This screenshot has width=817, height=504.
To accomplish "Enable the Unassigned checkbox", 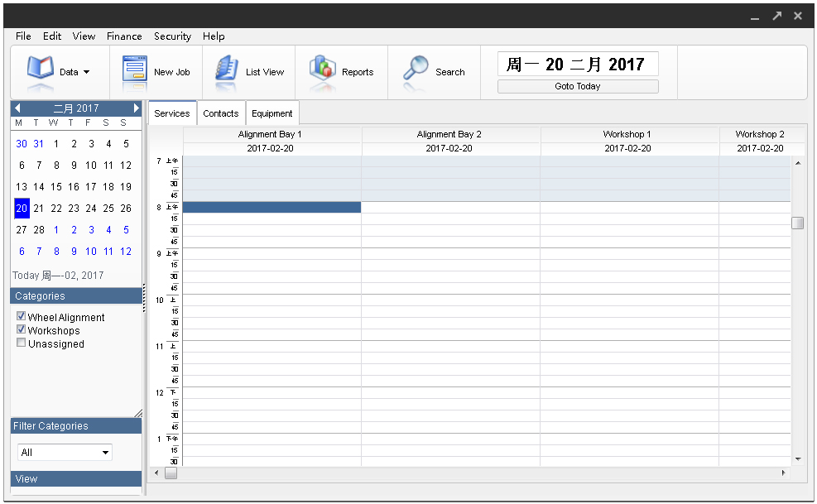I will point(21,343).
